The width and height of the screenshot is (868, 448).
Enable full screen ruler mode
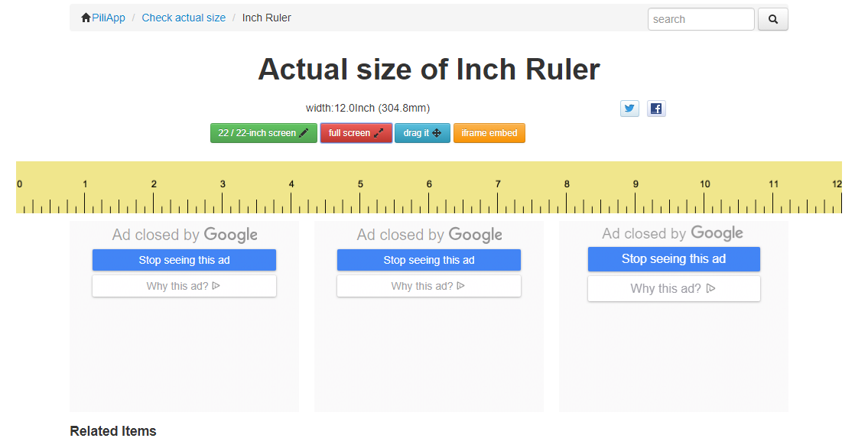356,132
